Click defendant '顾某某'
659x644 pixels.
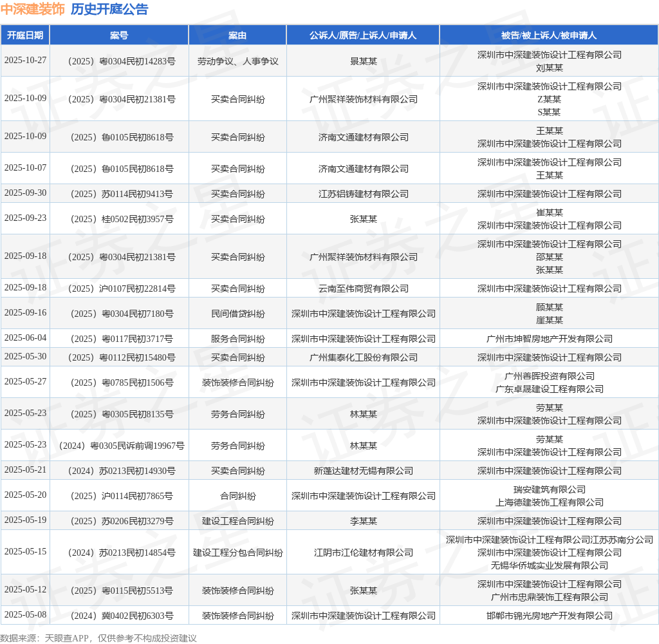(550, 307)
